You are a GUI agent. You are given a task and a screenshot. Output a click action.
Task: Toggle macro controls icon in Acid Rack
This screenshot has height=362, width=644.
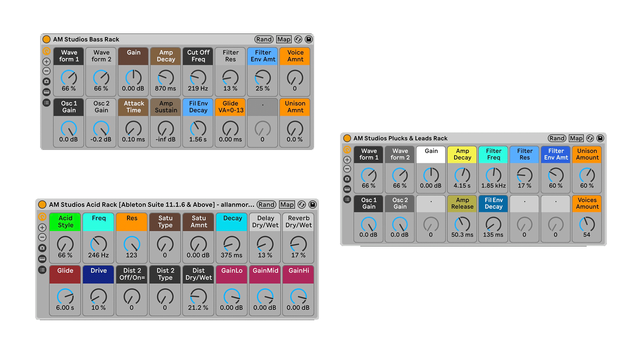[42, 217]
